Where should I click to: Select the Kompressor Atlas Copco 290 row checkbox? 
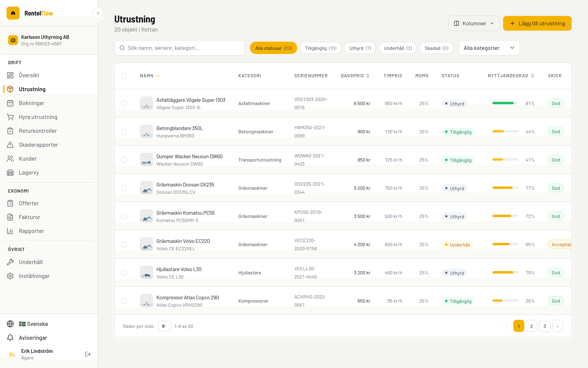124,301
